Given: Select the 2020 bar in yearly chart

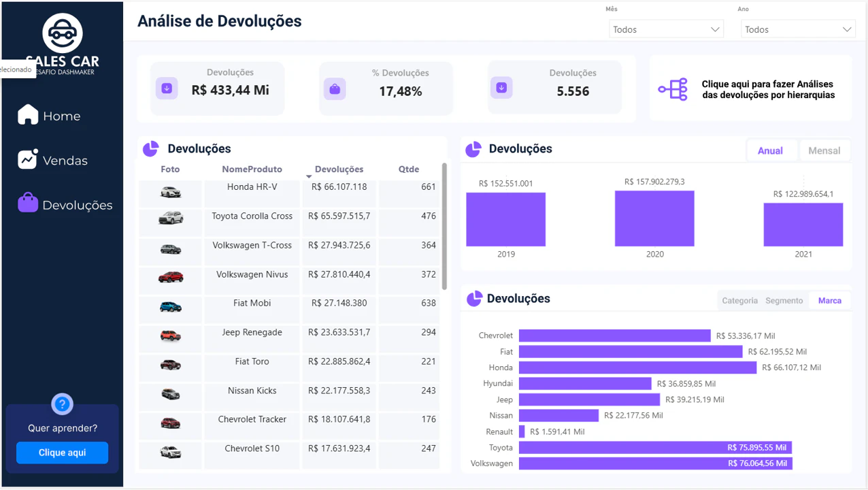Looking at the screenshot, I should click(654, 218).
